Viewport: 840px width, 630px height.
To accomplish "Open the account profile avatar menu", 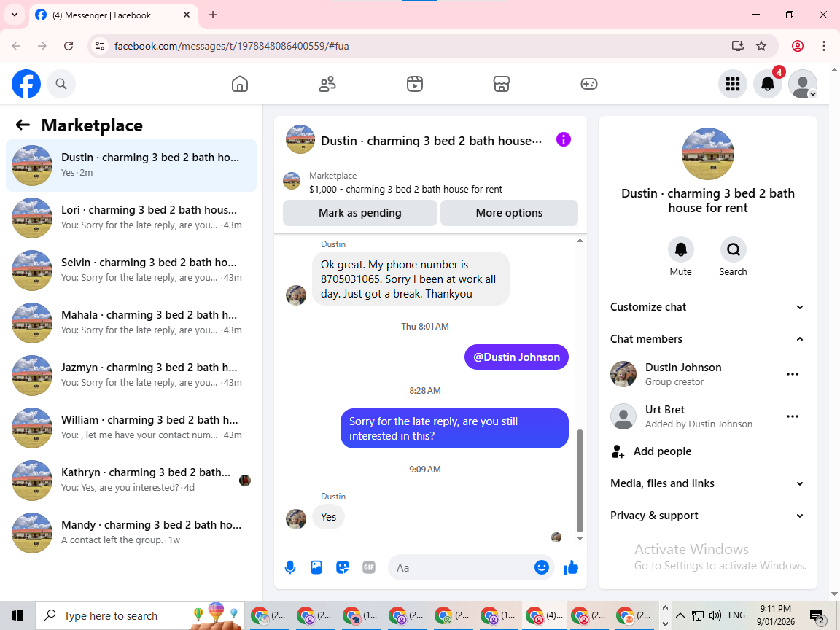I will coord(803,84).
